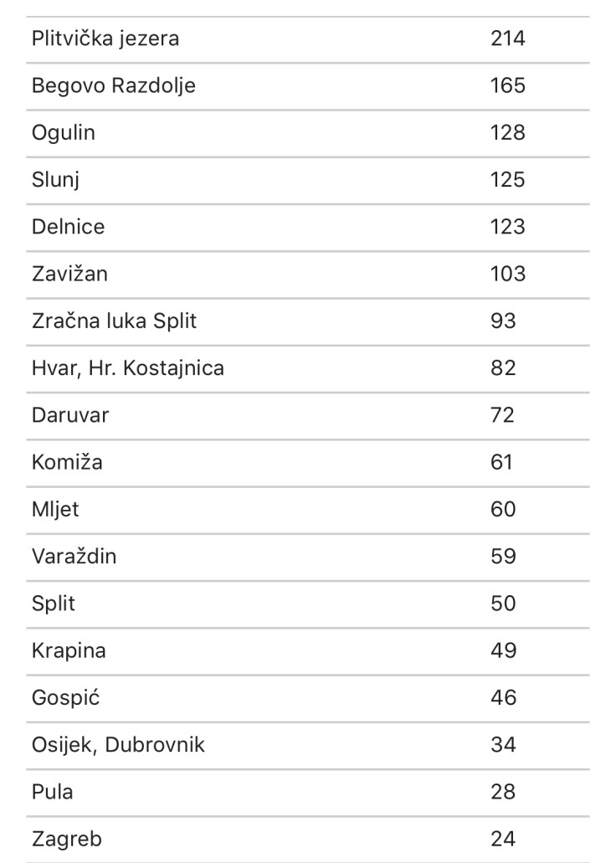This screenshot has width=616, height=863.
Task: Click the Daruvar station name
Action: [70, 414]
